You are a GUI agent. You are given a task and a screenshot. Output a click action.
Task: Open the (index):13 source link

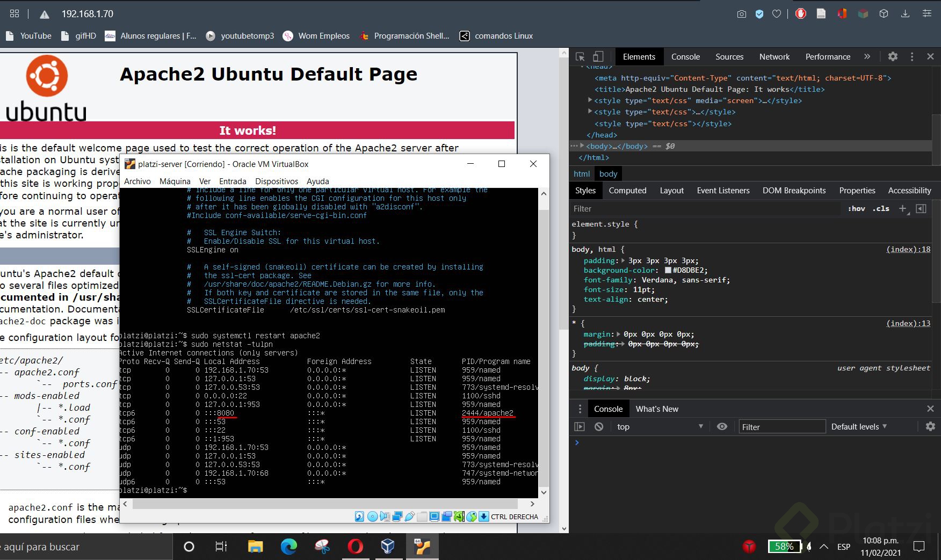(x=908, y=323)
